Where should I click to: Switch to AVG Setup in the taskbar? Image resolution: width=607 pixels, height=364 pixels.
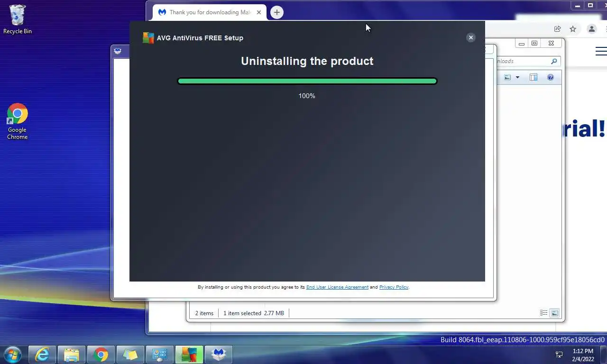point(189,355)
